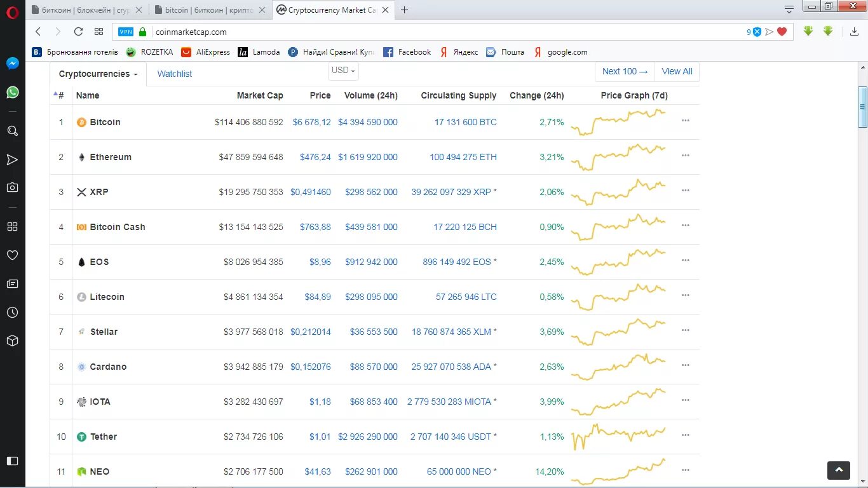Open the Ethereum coin page link

111,157
